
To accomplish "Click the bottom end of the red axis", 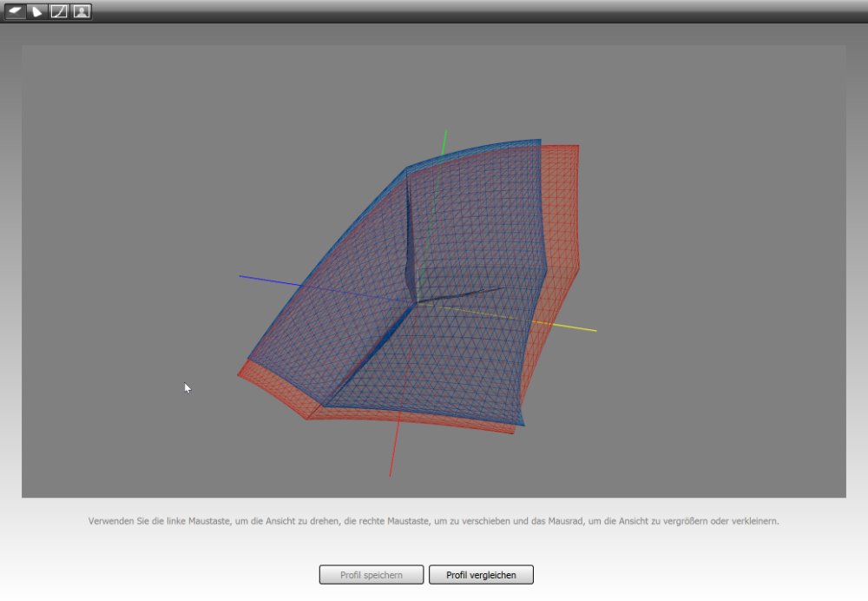I will click(390, 474).
